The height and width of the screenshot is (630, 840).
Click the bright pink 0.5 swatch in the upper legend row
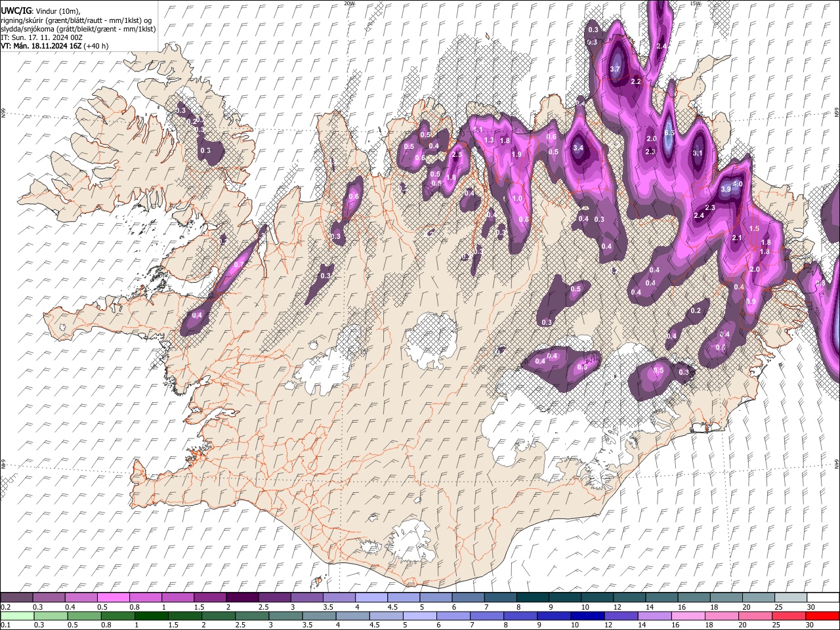[x=113, y=597]
